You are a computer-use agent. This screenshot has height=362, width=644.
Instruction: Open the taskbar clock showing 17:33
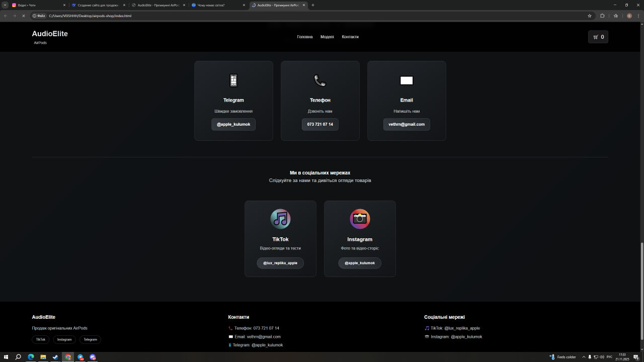click(x=622, y=357)
